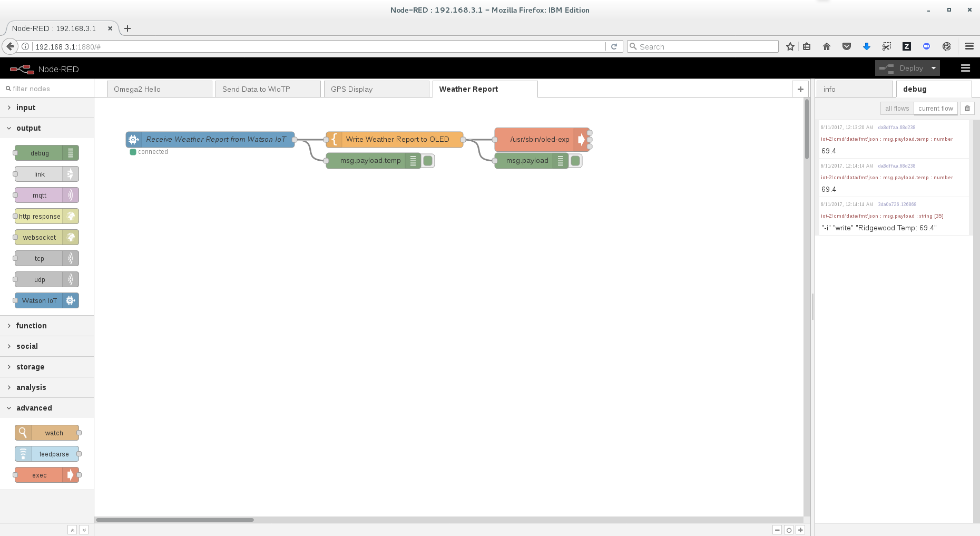Image resolution: width=980 pixels, height=536 pixels.
Task: Click the Firefox back button
Action: pos(10,46)
